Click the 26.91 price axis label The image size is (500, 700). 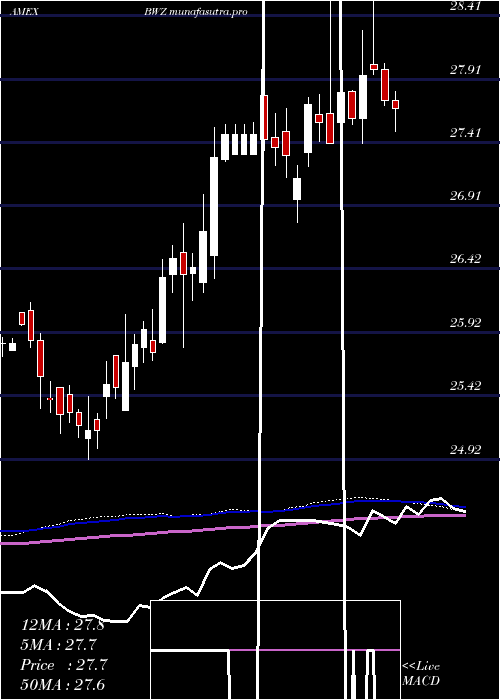[465, 195]
